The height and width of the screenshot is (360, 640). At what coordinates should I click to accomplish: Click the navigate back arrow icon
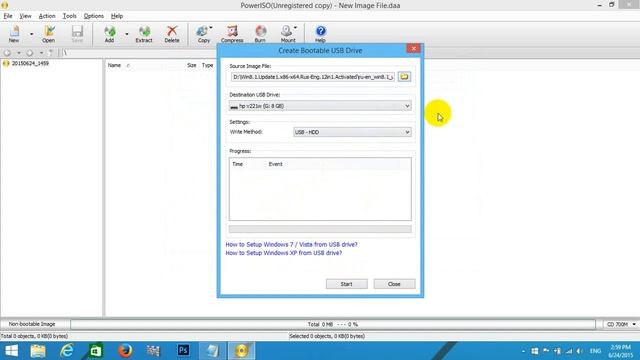click(x=7, y=53)
